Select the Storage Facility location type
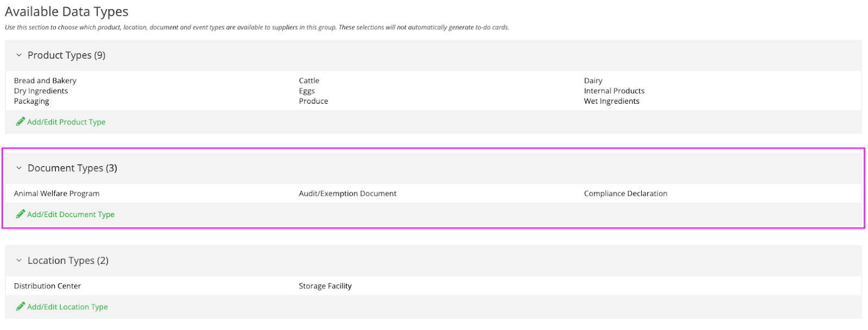The width and height of the screenshot is (868, 330). tap(325, 286)
